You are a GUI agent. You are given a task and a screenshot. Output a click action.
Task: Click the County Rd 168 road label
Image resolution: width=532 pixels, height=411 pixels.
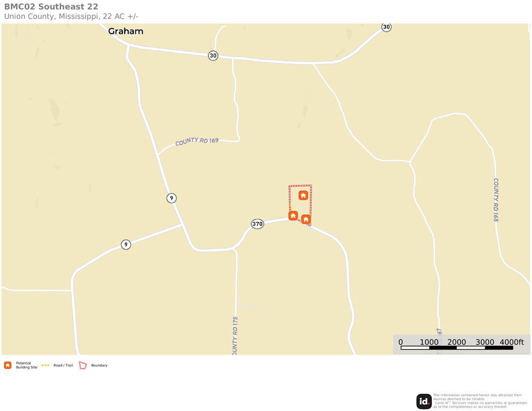[496, 200]
